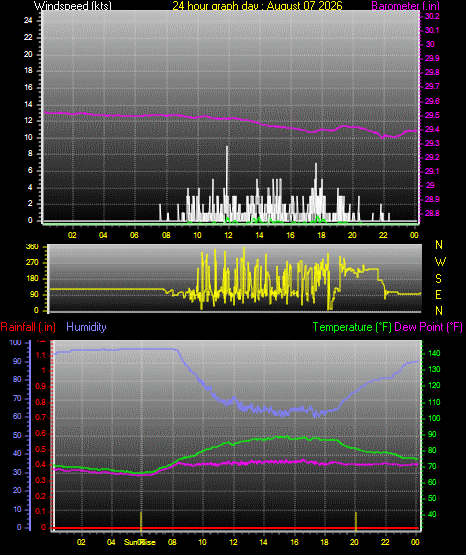Click the Humidity legend label
Screen dimensions: 466x555
pyautogui.click(x=86, y=327)
